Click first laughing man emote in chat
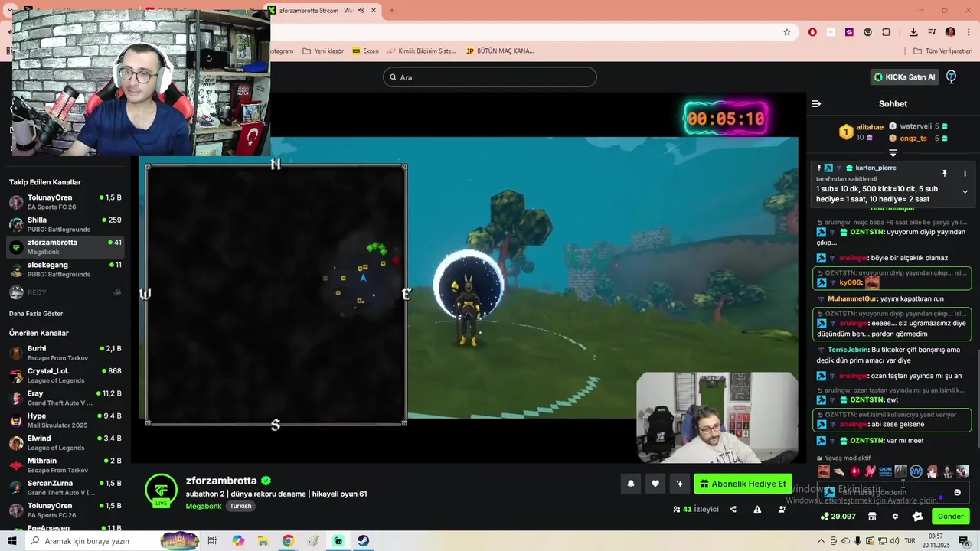Viewport: 980px width, 551px height. 872,282
